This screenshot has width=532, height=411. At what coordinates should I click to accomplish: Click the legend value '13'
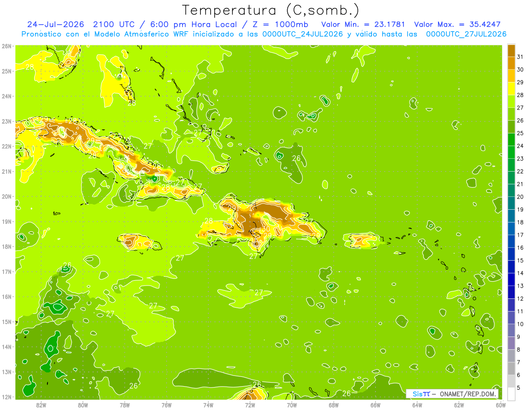pos(520,286)
